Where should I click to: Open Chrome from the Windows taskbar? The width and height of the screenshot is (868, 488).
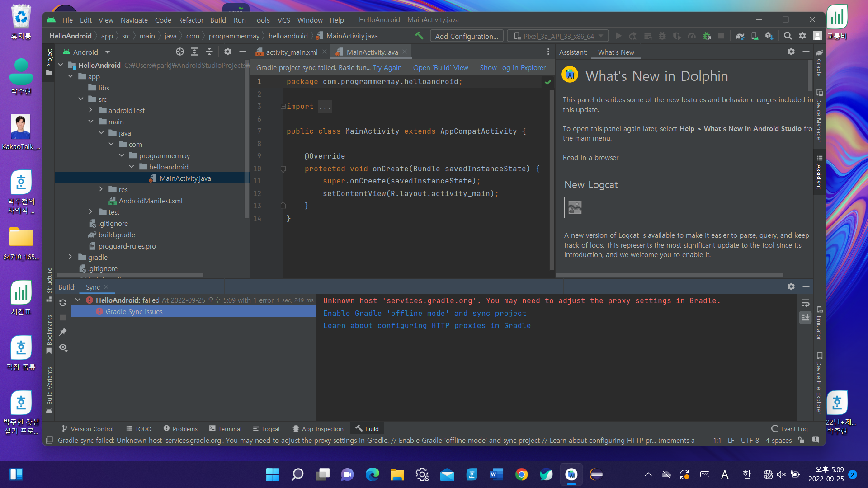pyautogui.click(x=521, y=474)
